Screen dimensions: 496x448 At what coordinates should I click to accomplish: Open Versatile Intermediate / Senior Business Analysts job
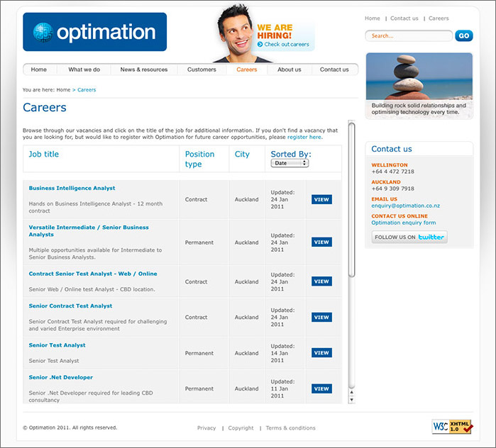click(x=89, y=230)
